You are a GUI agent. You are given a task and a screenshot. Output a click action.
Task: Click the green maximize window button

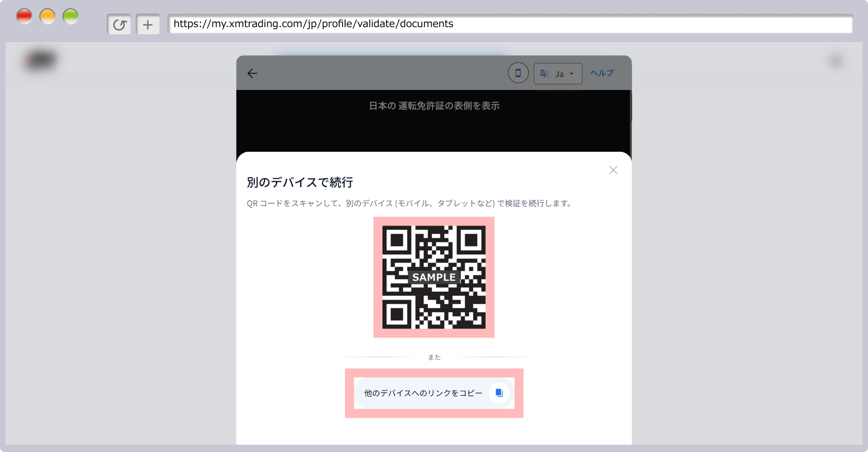71,16
